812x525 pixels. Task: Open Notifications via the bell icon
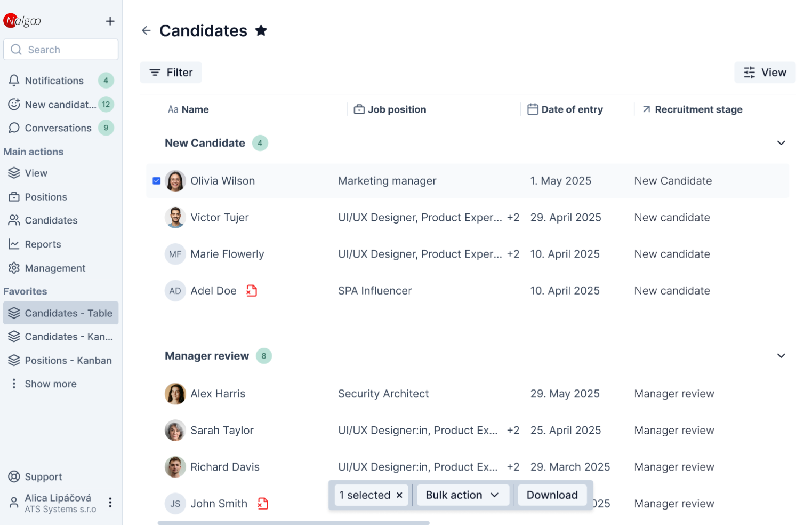coord(14,81)
